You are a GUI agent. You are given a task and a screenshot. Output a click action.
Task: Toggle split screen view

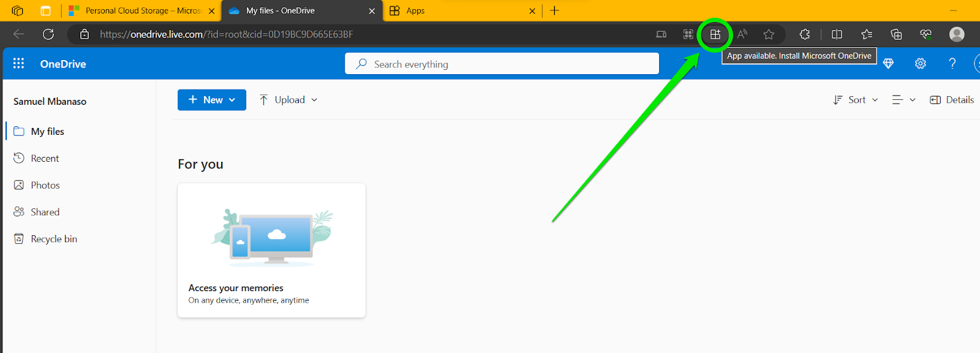click(837, 34)
